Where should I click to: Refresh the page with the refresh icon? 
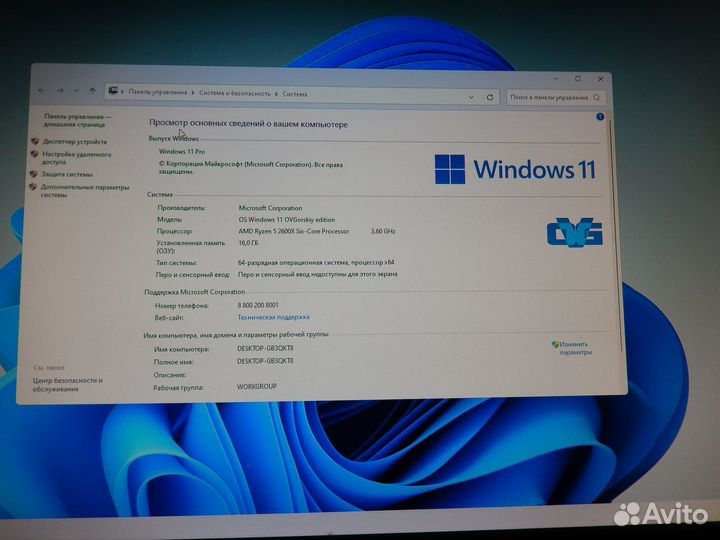coord(490,97)
